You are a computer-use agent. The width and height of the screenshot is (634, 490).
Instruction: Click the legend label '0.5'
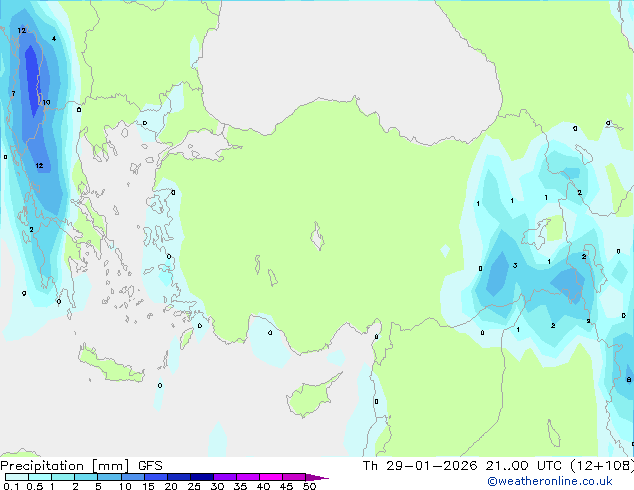tap(34, 486)
